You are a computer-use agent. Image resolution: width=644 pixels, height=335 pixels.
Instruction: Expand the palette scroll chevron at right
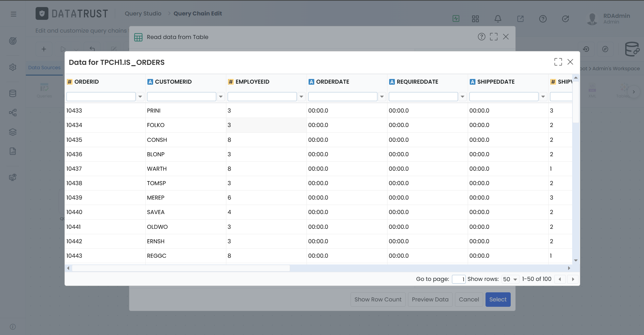tap(634, 92)
